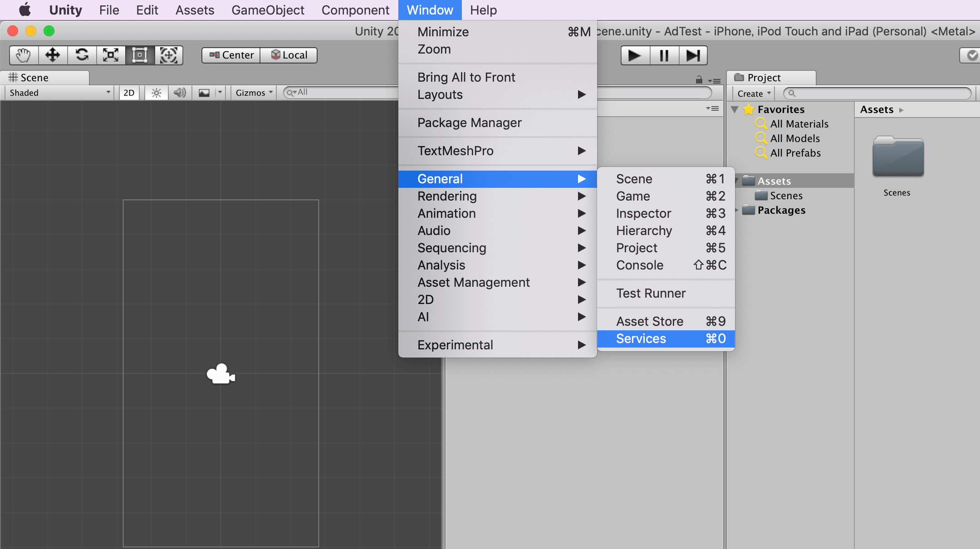
Task: Select the camera gizmo in scene
Action: [221, 374]
